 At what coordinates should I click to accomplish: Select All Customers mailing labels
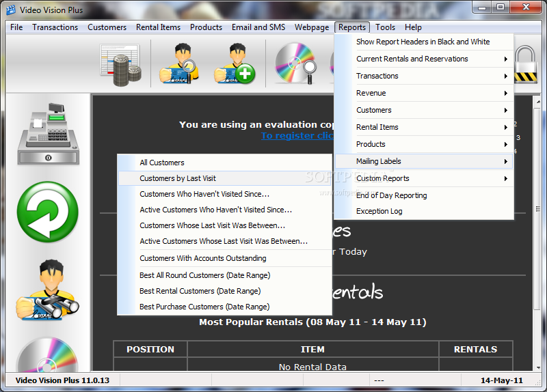point(225,163)
